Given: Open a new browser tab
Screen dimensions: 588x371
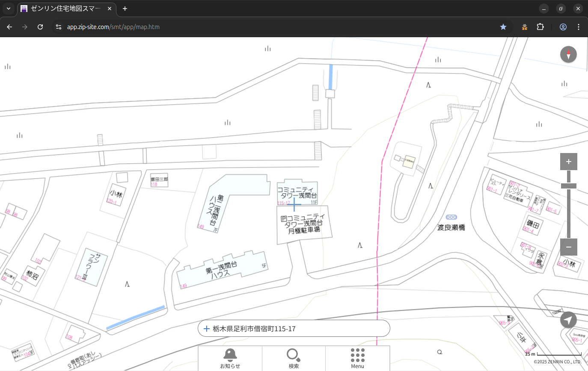Looking at the screenshot, I should tap(125, 9).
